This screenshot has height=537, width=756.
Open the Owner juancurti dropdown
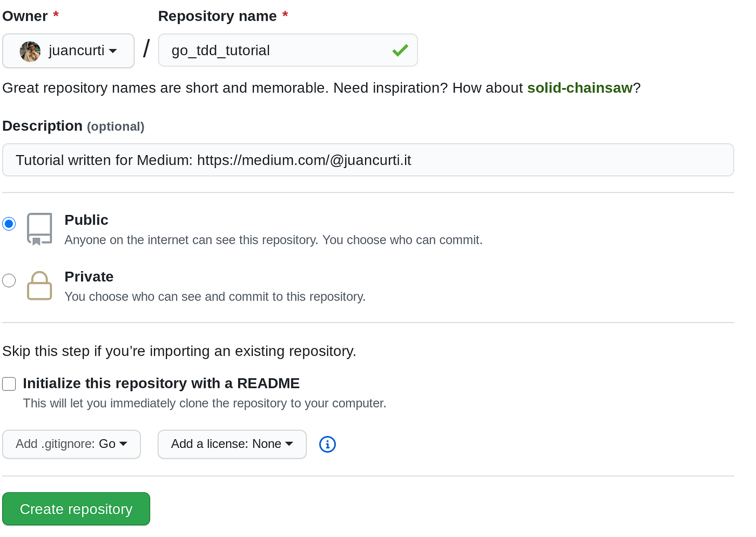click(69, 51)
